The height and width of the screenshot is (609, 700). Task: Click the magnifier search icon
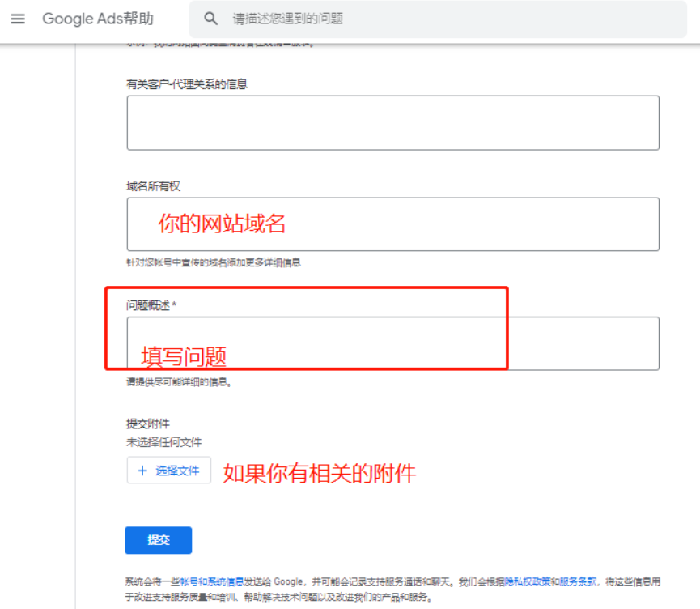[x=211, y=19]
